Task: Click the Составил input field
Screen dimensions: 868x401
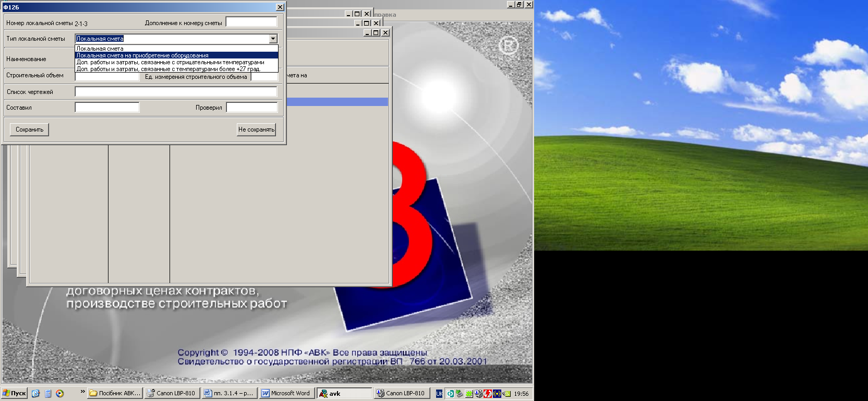Action: tap(107, 107)
